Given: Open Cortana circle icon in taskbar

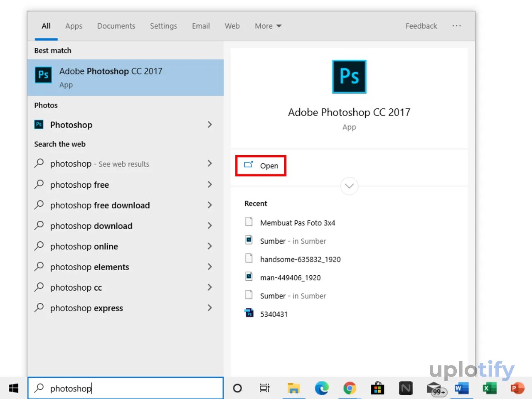Looking at the screenshot, I should (237, 388).
